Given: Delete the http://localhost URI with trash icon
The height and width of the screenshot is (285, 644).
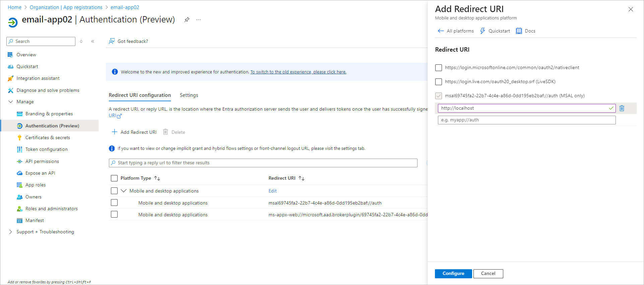Looking at the screenshot, I should point(622,108).
